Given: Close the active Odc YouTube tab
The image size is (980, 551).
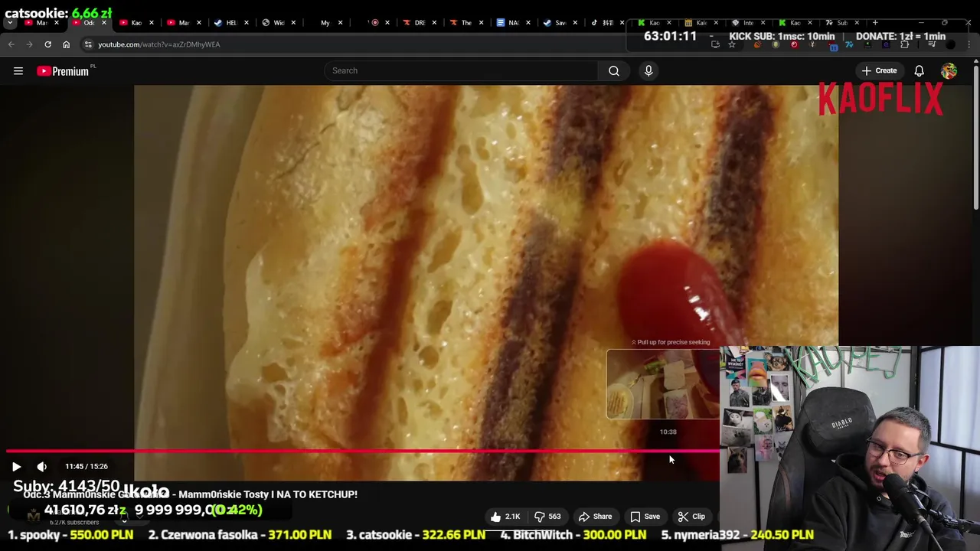Looking at the screenshot, I should [x=104, y=23].
